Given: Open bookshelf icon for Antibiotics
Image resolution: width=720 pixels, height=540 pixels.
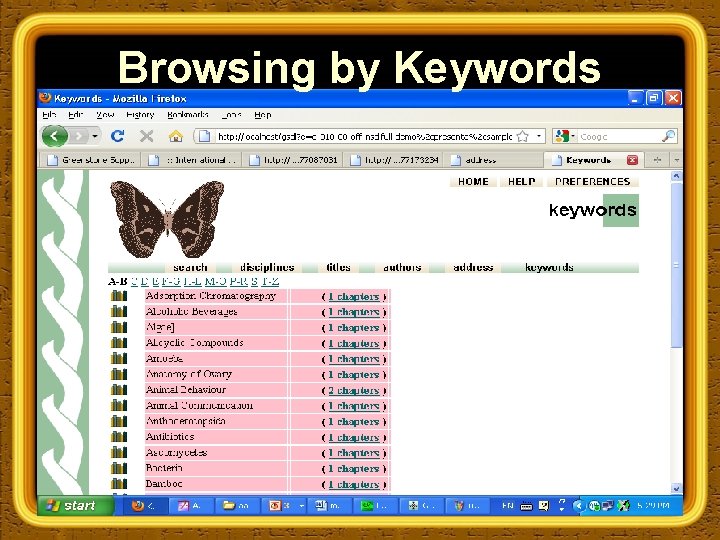Looking at the screenshot, I should (119, 436).
